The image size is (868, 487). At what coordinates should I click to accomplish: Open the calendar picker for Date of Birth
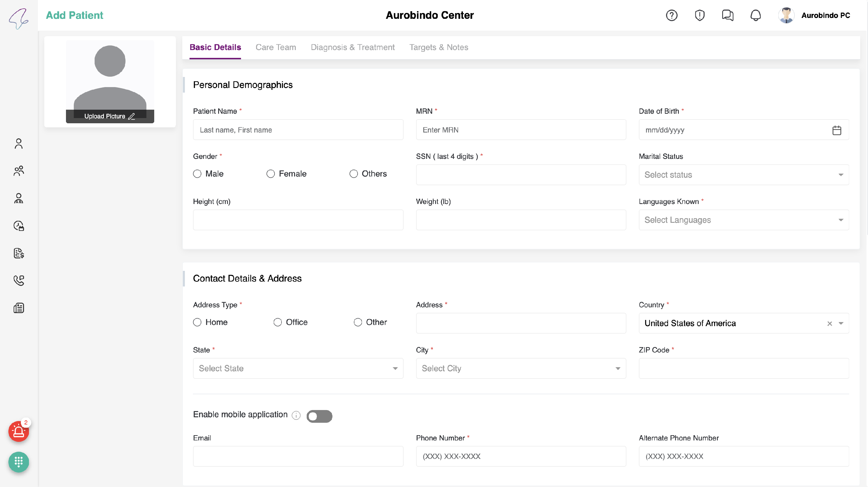837,130
